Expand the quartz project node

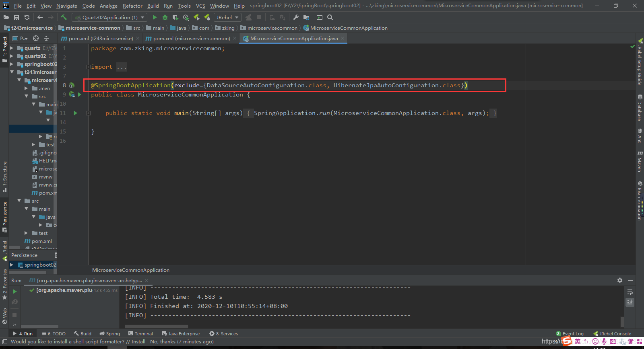pyautogui.click(x=12, y=48)
